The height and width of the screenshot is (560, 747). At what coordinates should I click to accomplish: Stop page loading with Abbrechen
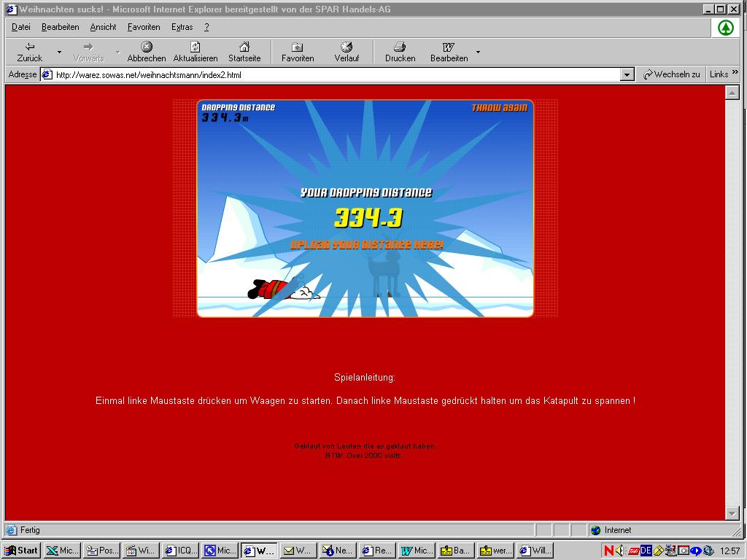pyautogui.click(x=146, y=52)
